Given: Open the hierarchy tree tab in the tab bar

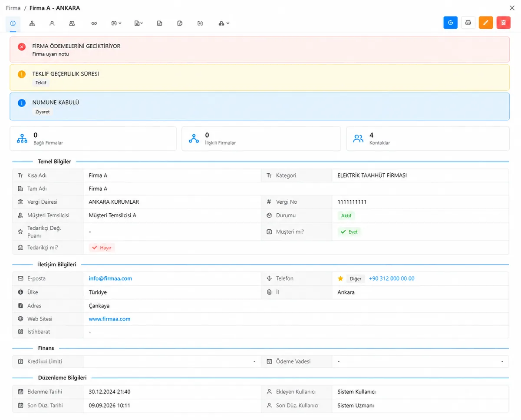Looking at the screenshot, I should 32,23.
